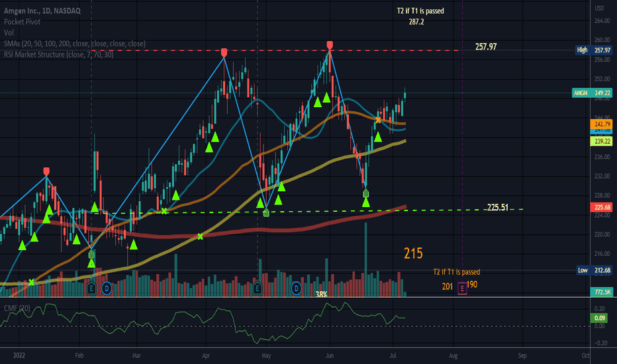Select the green pivot low marker in mid-June

click(366, 193)
